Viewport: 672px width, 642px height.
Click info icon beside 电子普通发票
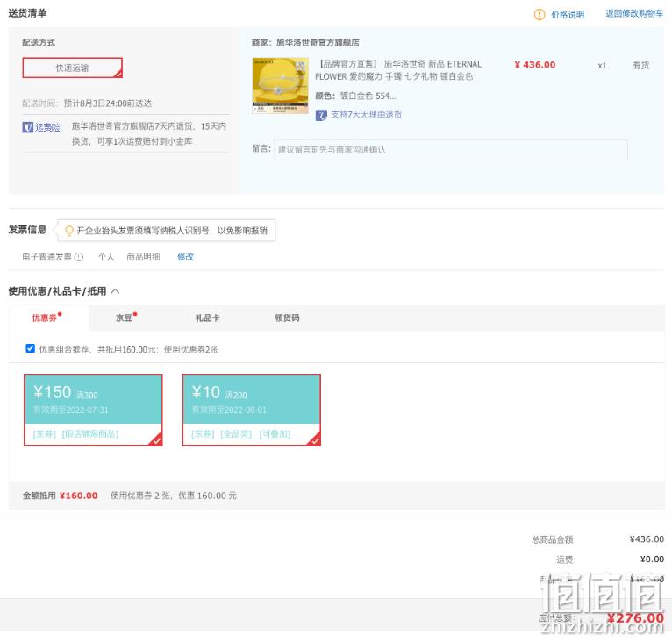[79, 257]
